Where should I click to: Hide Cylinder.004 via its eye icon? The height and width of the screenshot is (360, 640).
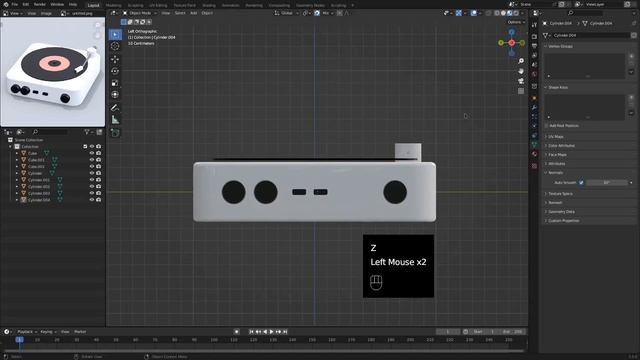click(x=92, y=200)
